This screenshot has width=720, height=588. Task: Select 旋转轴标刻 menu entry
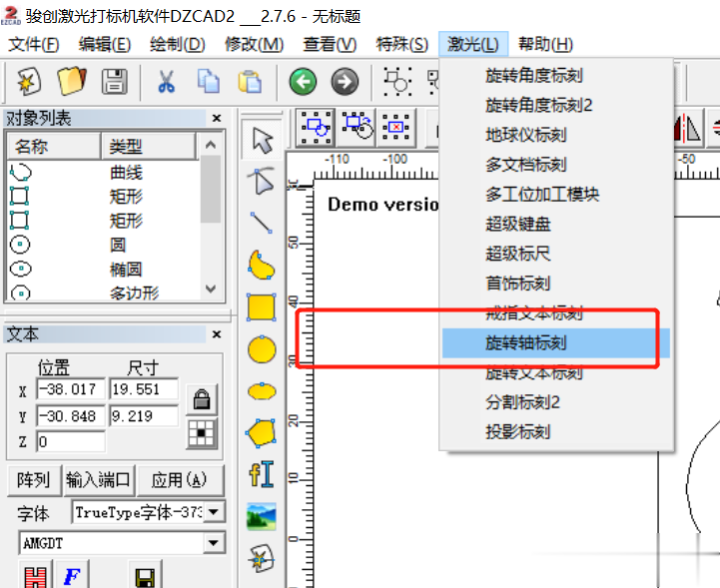point(555,342)
